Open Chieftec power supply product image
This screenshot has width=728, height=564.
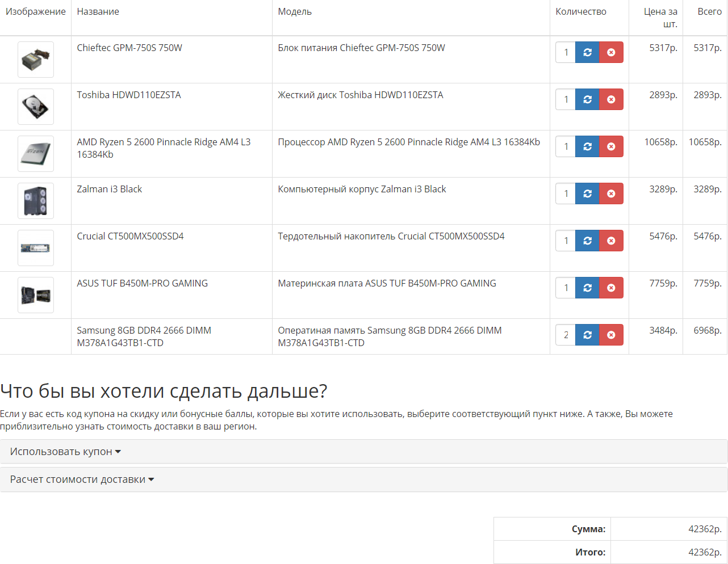[36, 60]
